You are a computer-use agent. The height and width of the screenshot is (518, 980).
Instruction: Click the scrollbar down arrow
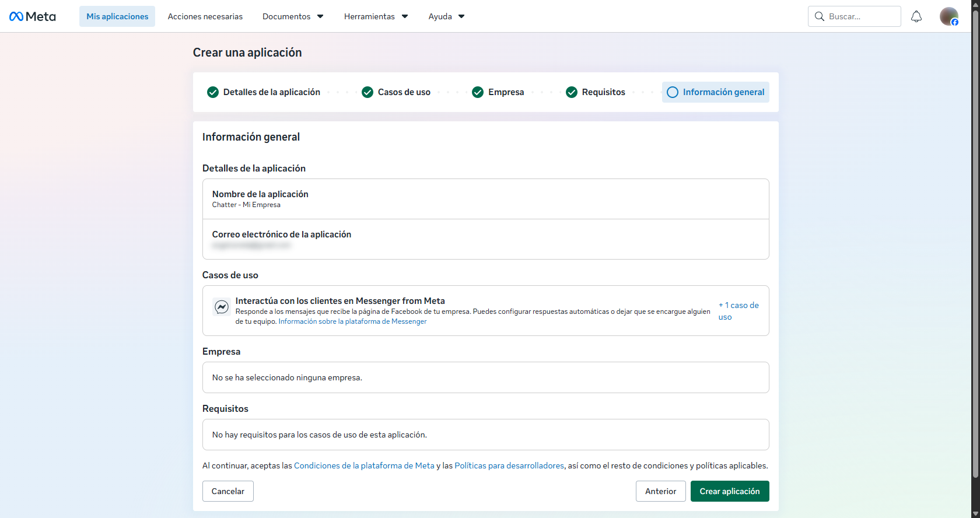pyautogui.click(x=975, y=513)
